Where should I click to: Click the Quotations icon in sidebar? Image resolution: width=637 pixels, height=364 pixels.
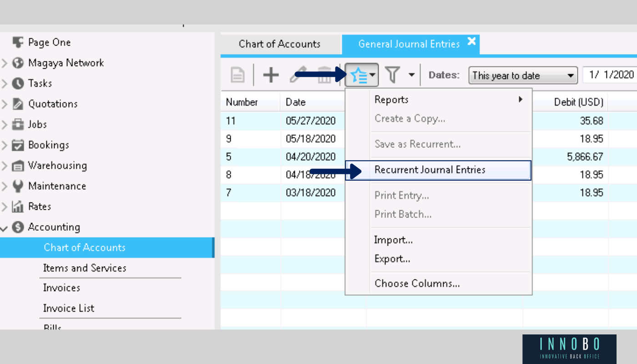click(x=18, y=104)
